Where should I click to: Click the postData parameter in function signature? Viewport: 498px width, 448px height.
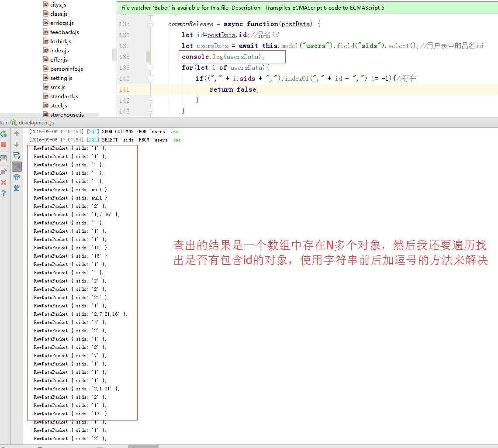point(295,24)
